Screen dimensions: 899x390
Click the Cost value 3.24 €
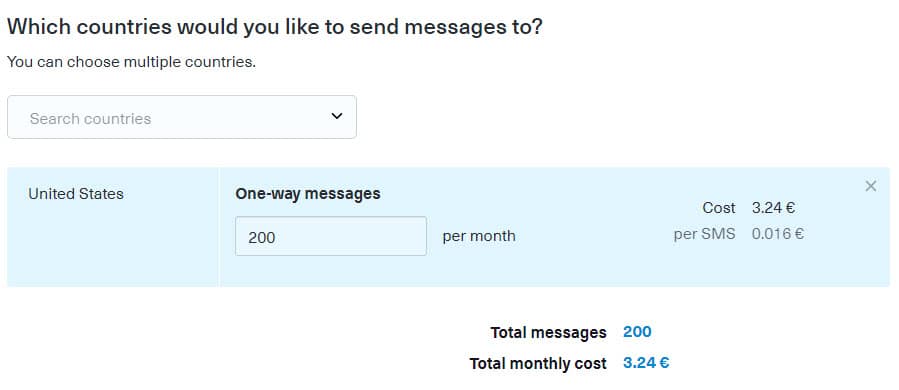click(773, 208)
